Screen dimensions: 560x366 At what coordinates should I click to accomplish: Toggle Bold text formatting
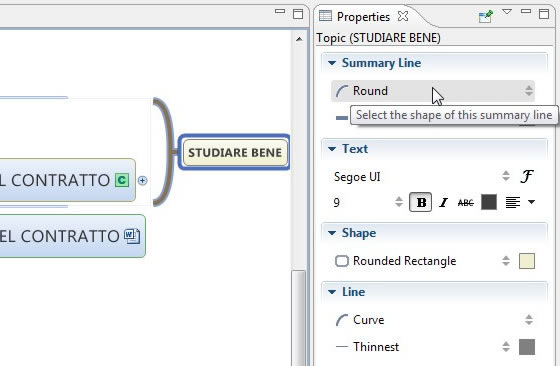pyautogui.click(x=420, y=202)
